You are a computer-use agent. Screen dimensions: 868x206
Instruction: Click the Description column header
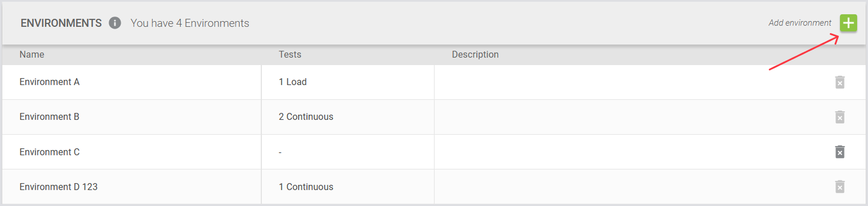click(475, 55)
